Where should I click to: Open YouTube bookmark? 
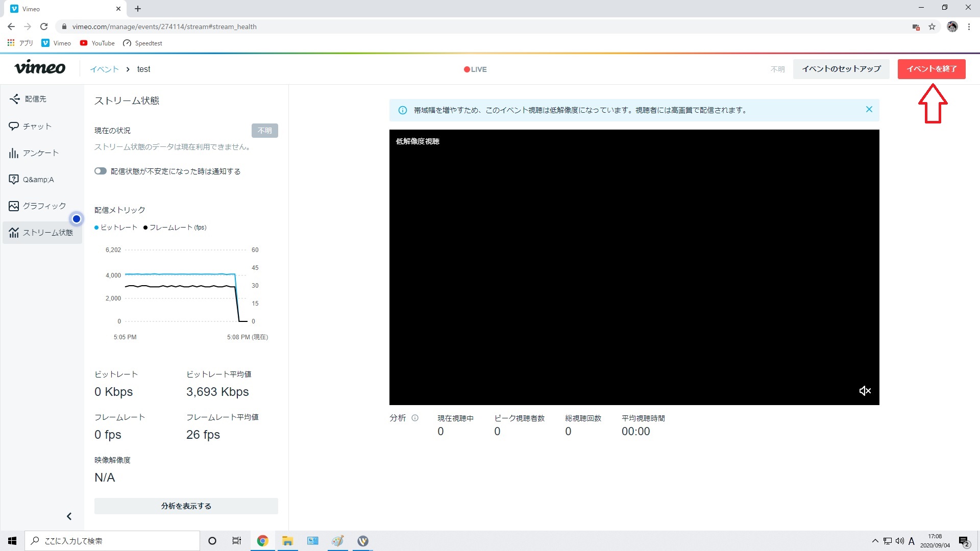tap(97, 43)
